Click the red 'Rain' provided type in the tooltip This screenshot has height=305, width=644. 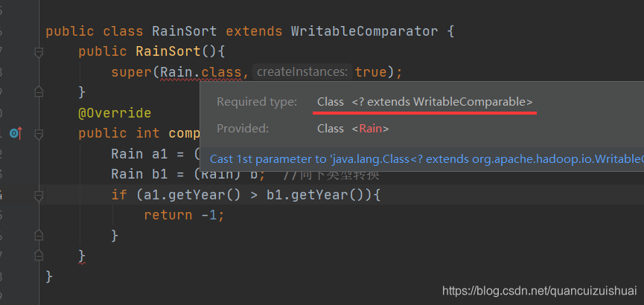371,129
